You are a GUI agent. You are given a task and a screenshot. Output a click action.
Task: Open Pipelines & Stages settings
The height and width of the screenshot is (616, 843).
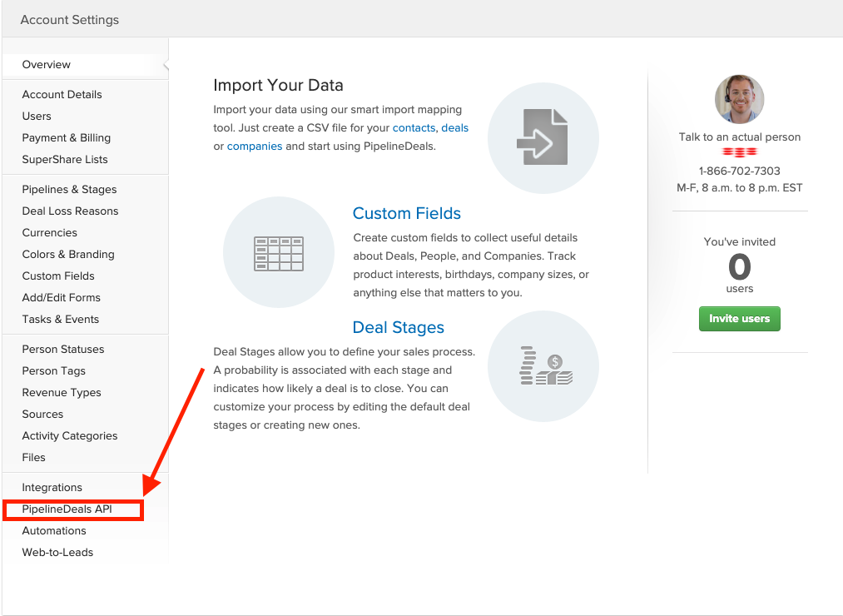(69, 189)
